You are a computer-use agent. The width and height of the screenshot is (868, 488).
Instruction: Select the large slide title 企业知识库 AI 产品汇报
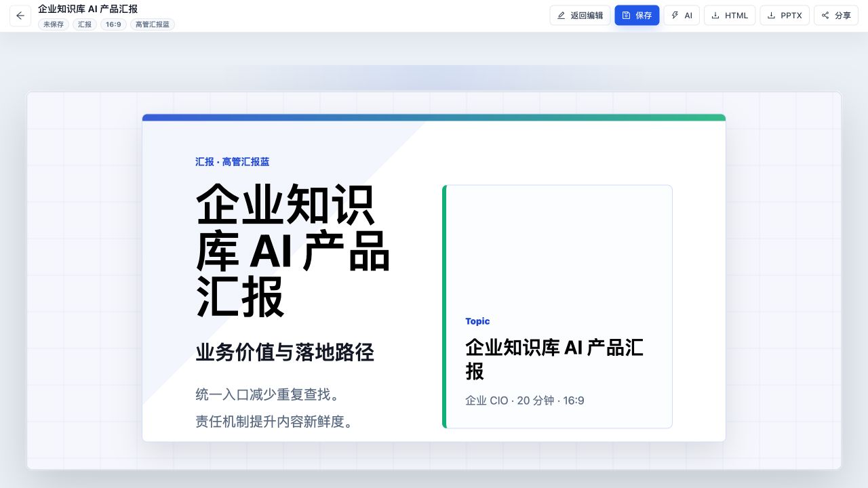(292, 251)
